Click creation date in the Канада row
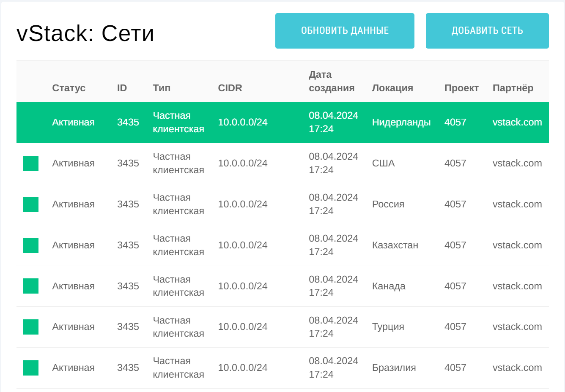565x392 pixels. [x=333, y=286]
